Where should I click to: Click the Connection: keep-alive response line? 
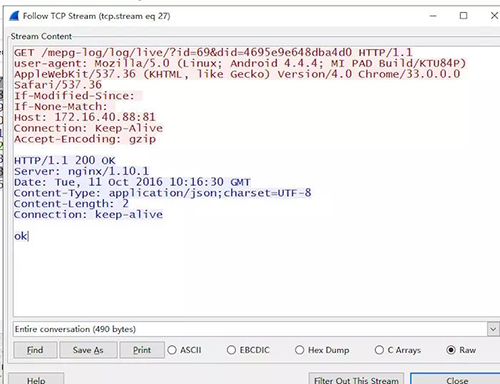(88, 214)
